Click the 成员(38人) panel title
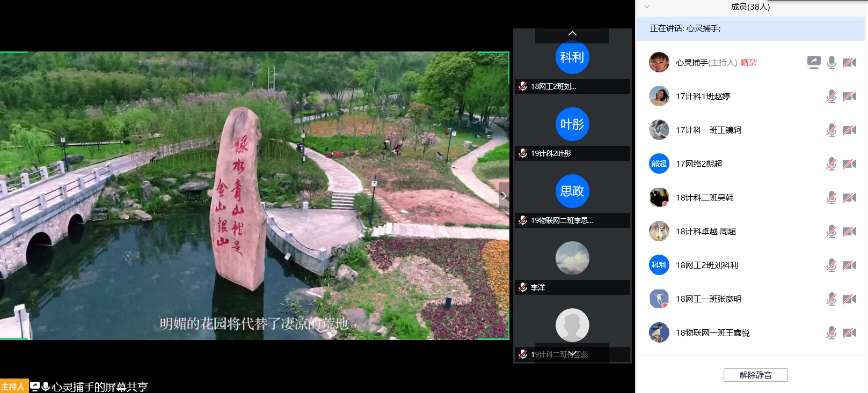Image resolution: width=868 pixels, height=393 pixels. coord(750,7)
